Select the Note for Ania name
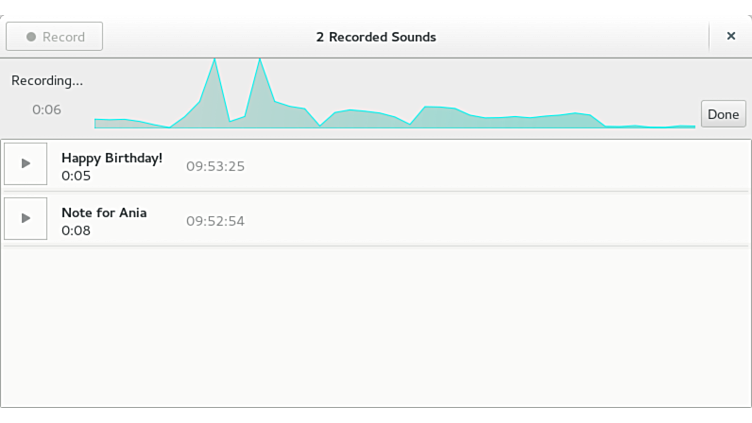The width and height of the screenshot is (752, 423). point(104,212)
